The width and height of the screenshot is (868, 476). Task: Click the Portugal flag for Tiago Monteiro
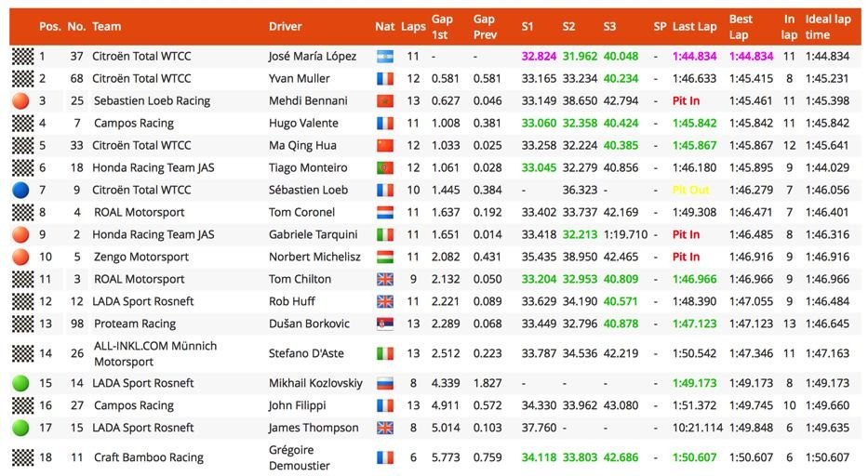pyautogui.click(x=385, y=167)
